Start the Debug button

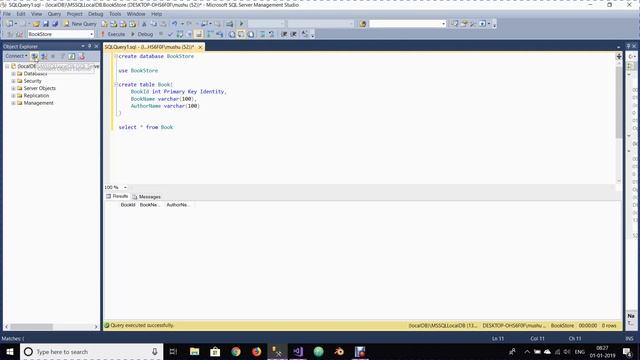pos(142,34)
